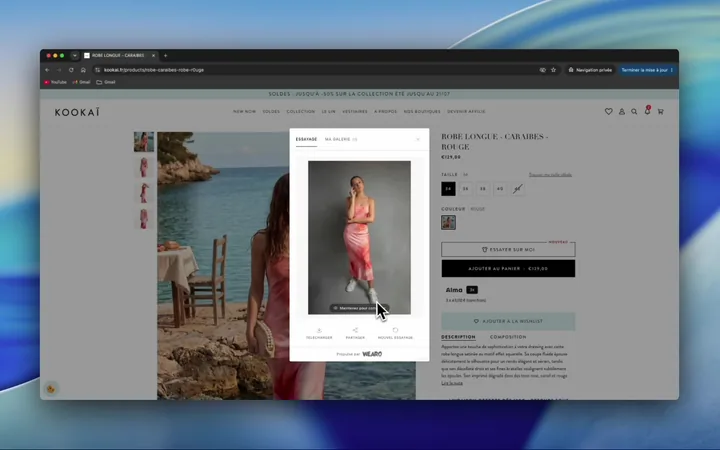Click Lire la suite link

click(x=452, y=383)
